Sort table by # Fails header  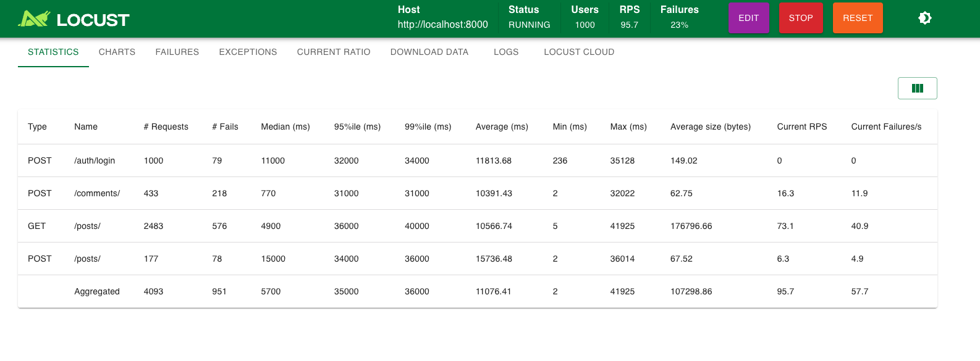(225, 127)
